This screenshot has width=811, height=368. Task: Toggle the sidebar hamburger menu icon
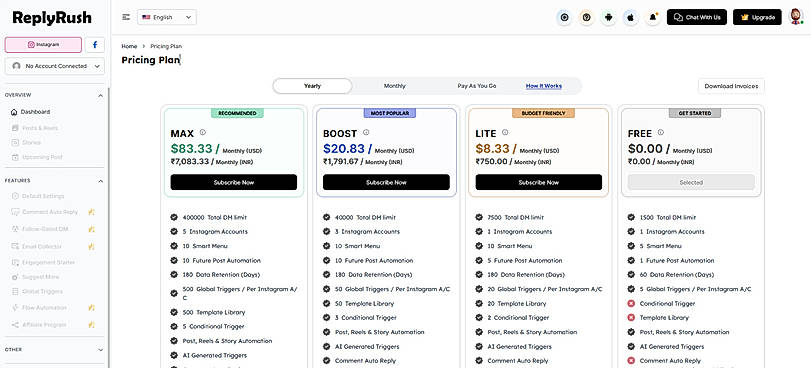point(126,17)
